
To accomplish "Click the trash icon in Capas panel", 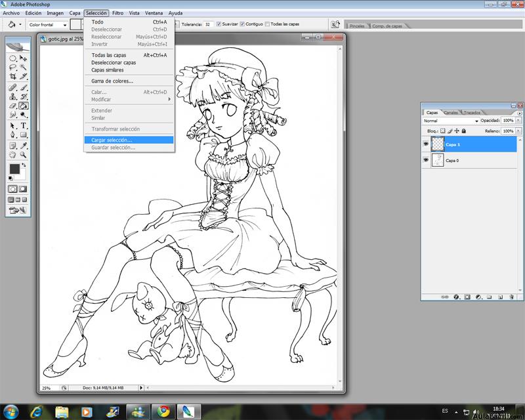I will tap(511, 297).
